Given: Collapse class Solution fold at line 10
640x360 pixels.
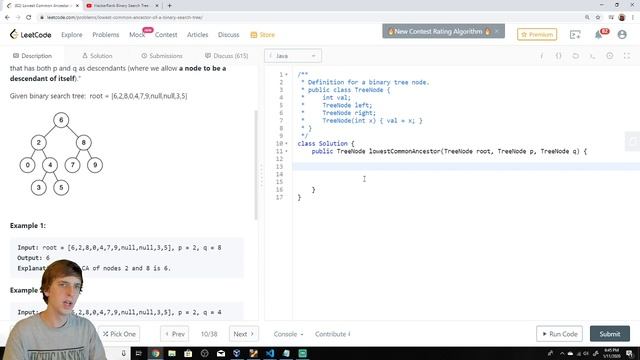Looking at the screenshot, I should [x=286, y=144].
